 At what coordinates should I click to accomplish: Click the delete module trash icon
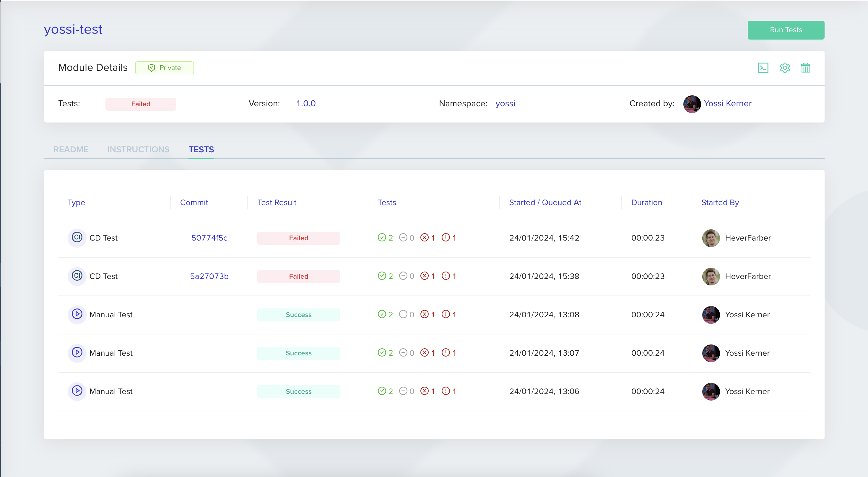805,68
